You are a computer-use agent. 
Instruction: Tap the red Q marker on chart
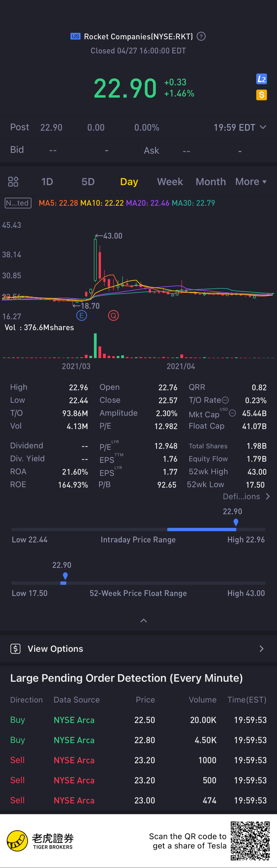(114, 316)
